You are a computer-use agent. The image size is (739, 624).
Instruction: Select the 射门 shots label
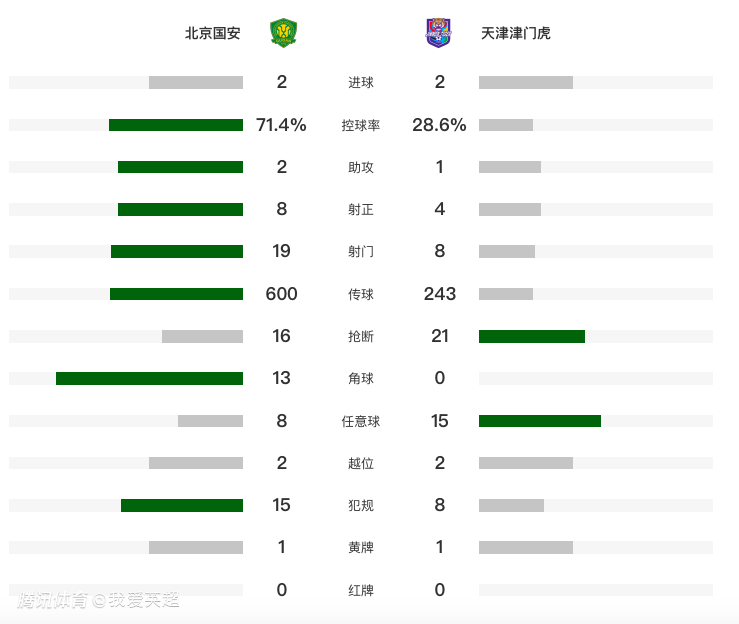(x=361, y=252)
